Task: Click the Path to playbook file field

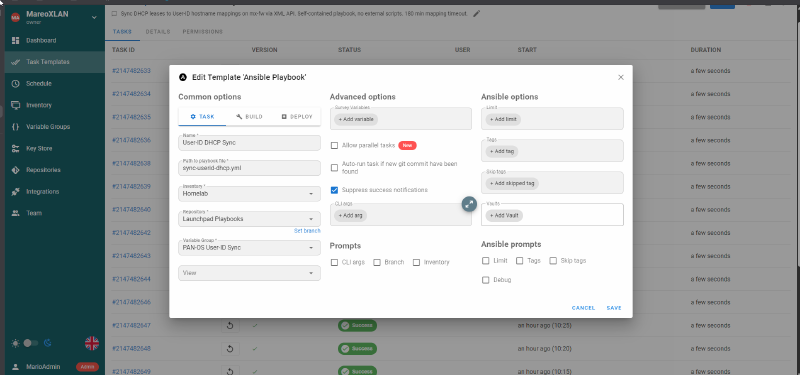Action: 249,168
